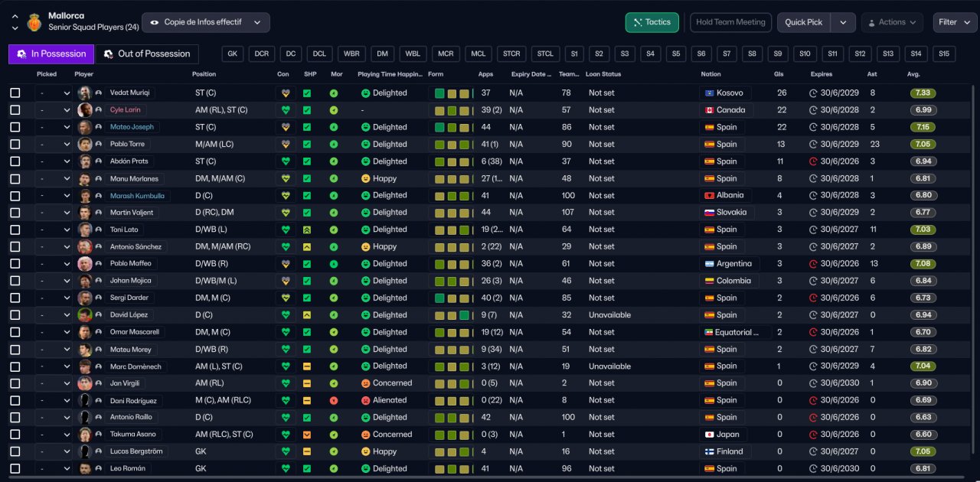980x482 pixels.
Task: Switch to the Out of Possession tab
Action: pyautogui.click(x=147, y=54)
